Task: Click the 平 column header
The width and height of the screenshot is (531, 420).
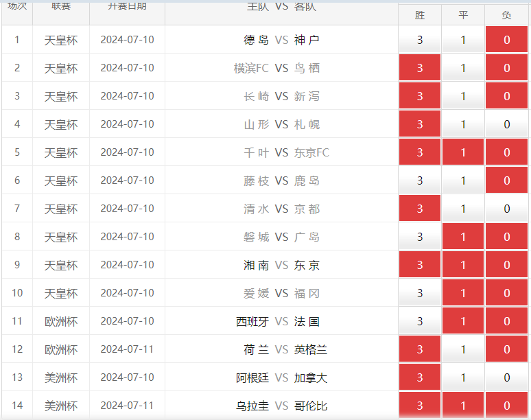Action: 463,15
